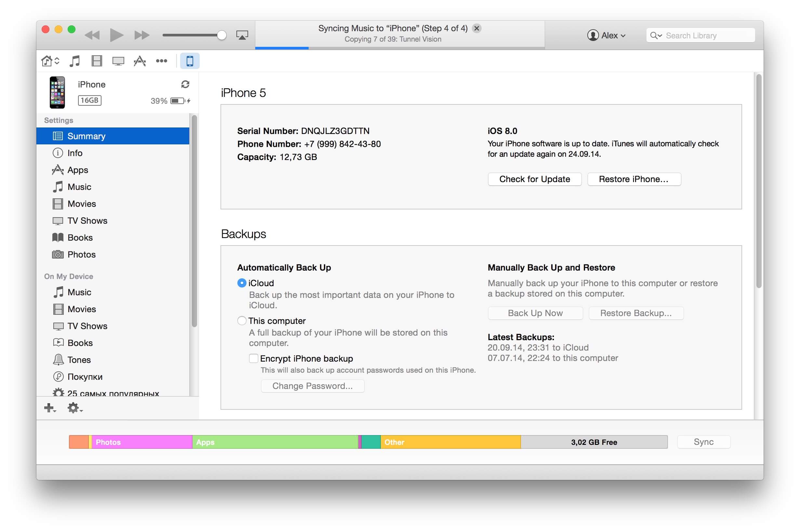Open the home library switcher icon
The image size is (800, 532).
50,61
